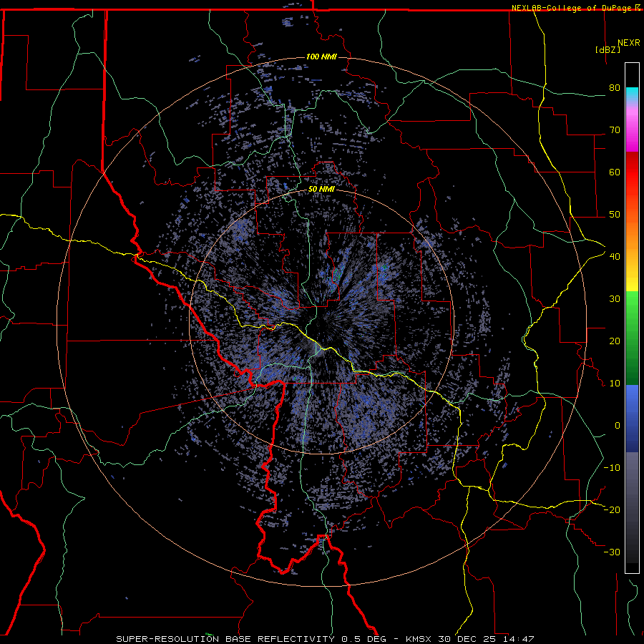Image resolution: width=644 pixels, height=644 pixels.
Task: Select the 10 dBZ scale value
Action: coord(615,384)
